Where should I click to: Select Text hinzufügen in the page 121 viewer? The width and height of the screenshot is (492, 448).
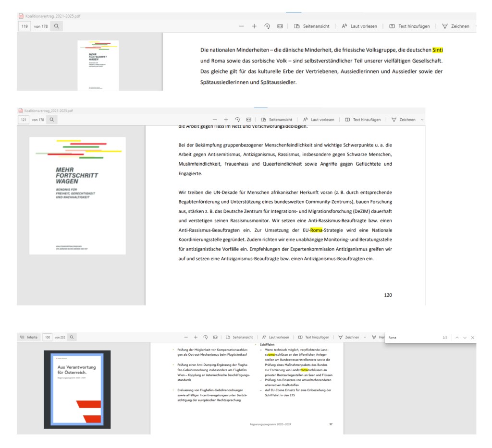pyautogui.click(x=363, y=120)
